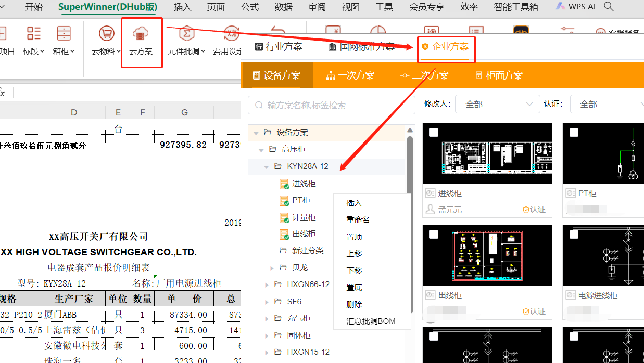The image size is (644, 363).
Task: Click the user avatar icon beside 孟元元
Action: coord(430,210)
